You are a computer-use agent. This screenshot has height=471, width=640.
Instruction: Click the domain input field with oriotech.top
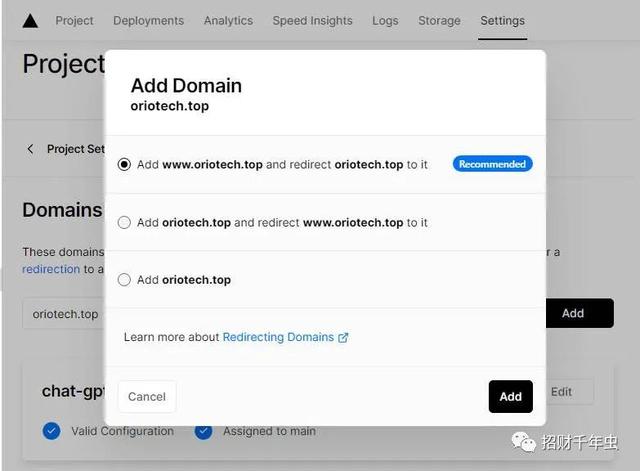[65, 314]
